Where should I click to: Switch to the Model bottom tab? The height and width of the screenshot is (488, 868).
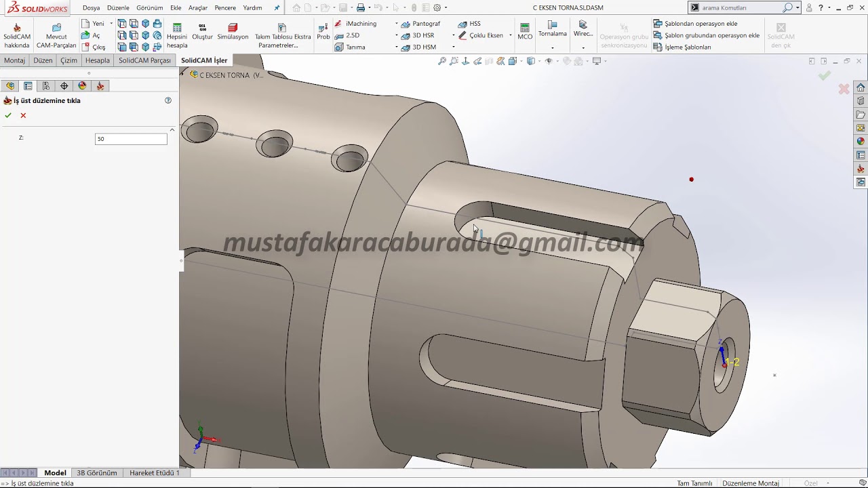point(55,473)
